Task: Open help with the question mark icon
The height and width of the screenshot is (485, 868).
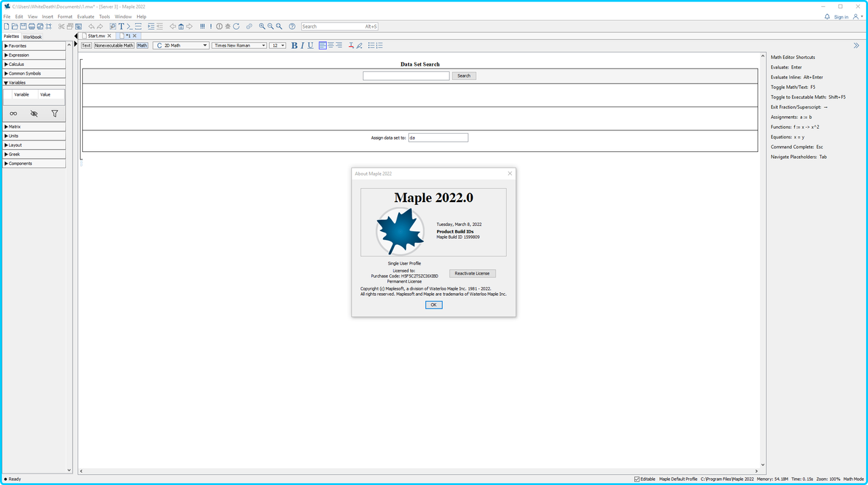Action: click(x=292, y=26)
